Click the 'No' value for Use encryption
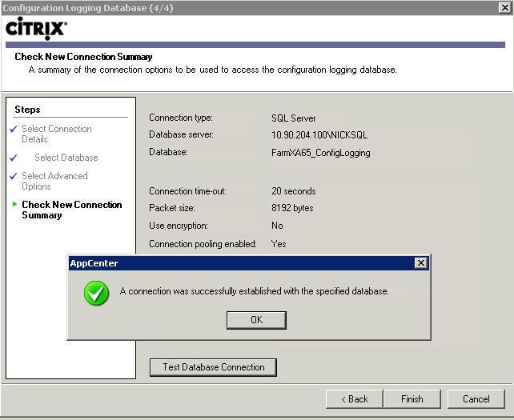This screenshot has height=420, width=514. click(277, 226)
